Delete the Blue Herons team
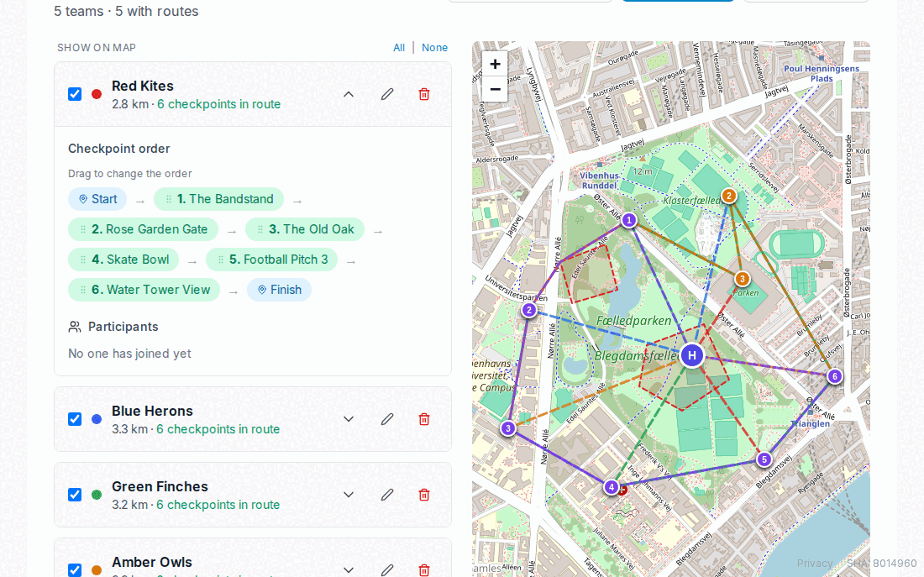The image size is (924, 577). [x=423, y=419]
